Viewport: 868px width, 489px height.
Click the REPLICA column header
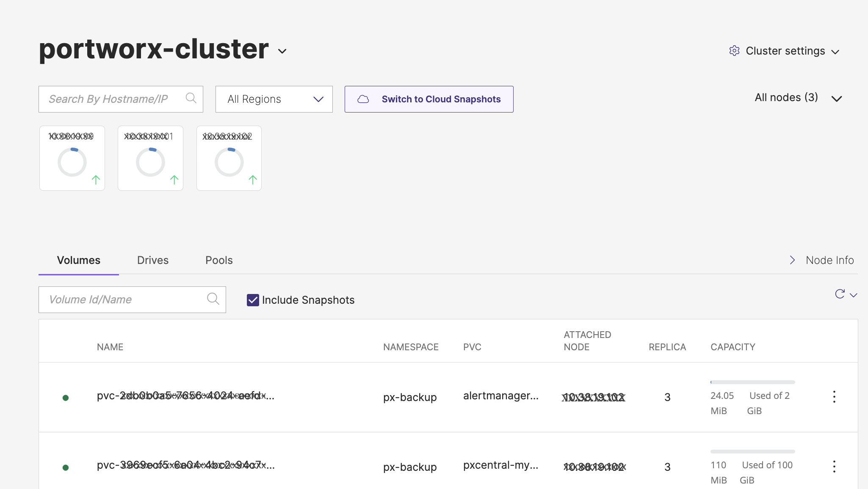coord(667,347)
